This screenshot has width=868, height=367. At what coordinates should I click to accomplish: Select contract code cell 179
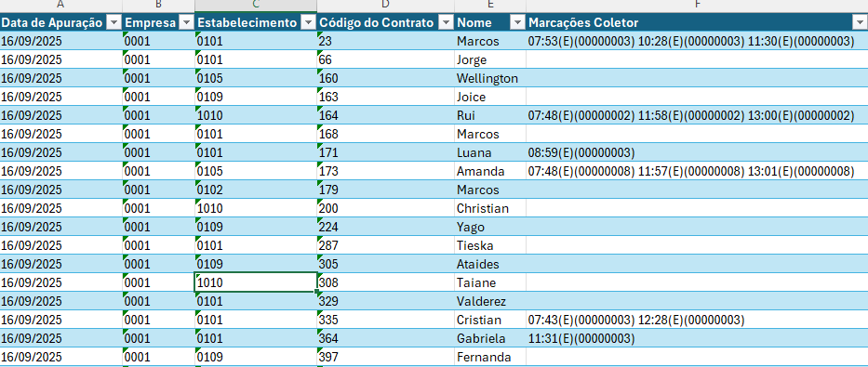[x=386, y=190]
